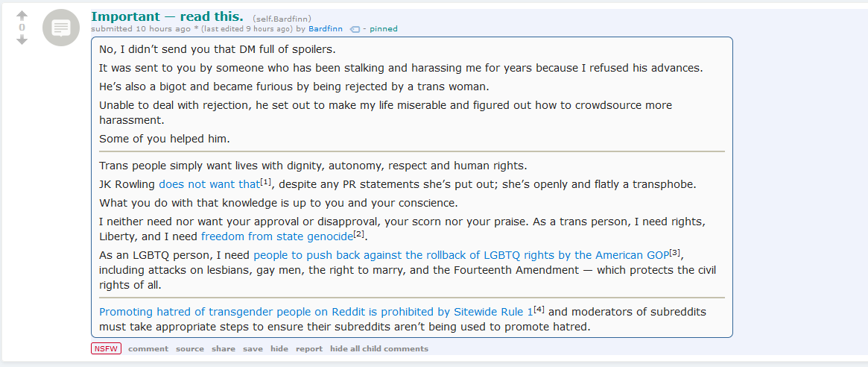Report the post
The image size is (868, 367).
(309, 348)
